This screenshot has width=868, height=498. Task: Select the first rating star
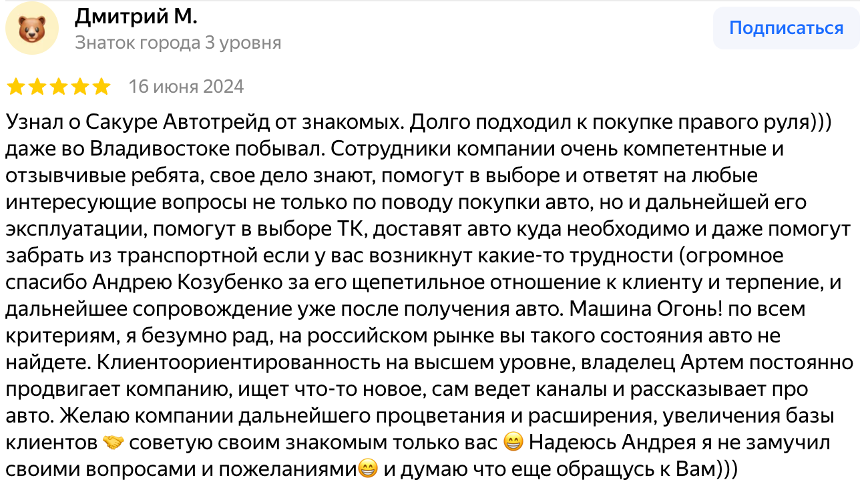click(x=16, y=87)
